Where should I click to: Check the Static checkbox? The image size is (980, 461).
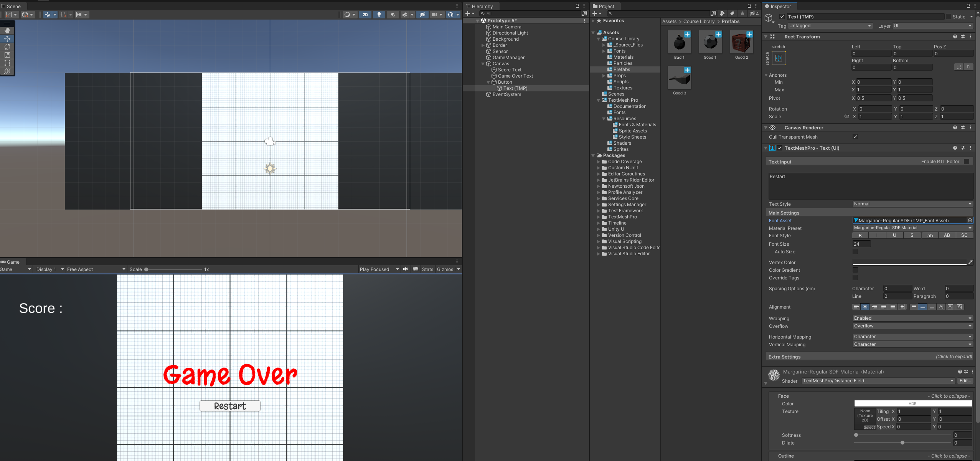pos(948,17)
